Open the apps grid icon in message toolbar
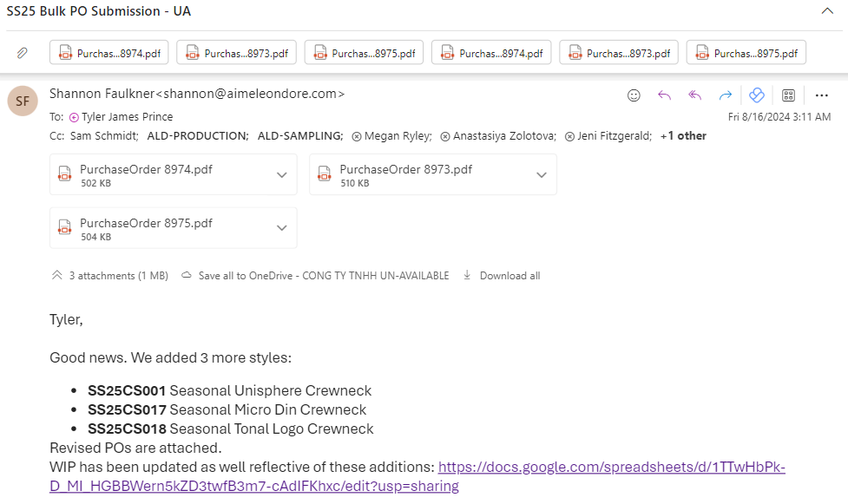 pos(788,95)
